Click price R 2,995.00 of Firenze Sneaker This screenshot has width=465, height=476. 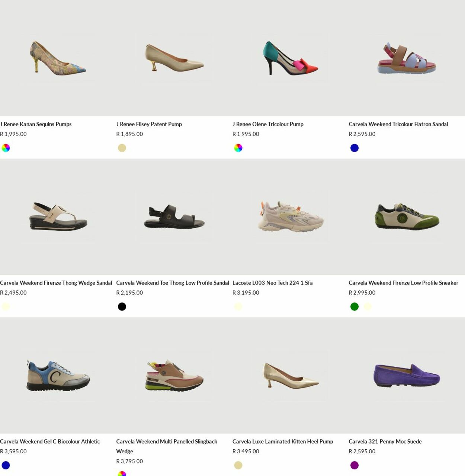(x=362, y=293)
